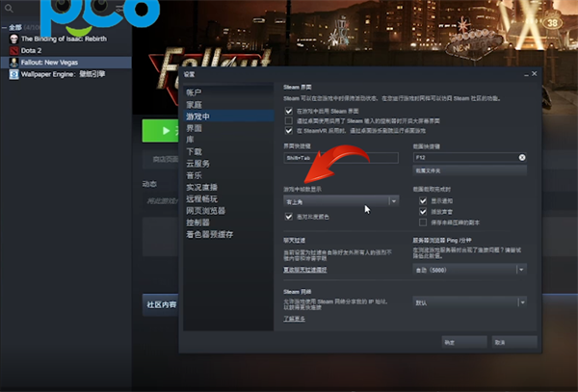Enable 保存未经压缩的副本 checkbox
This screenshot has height=392, width=578.
click(x=423, y=222)
